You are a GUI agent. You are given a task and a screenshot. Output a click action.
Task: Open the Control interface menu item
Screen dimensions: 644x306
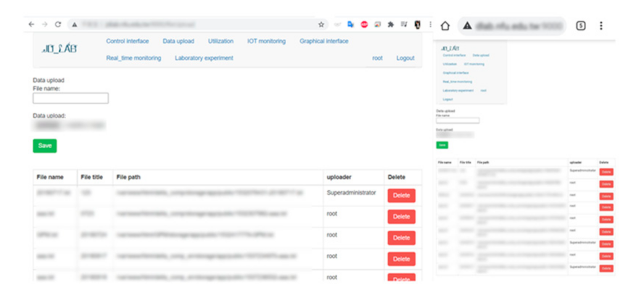pyautogui.click(x=127, y=41)
